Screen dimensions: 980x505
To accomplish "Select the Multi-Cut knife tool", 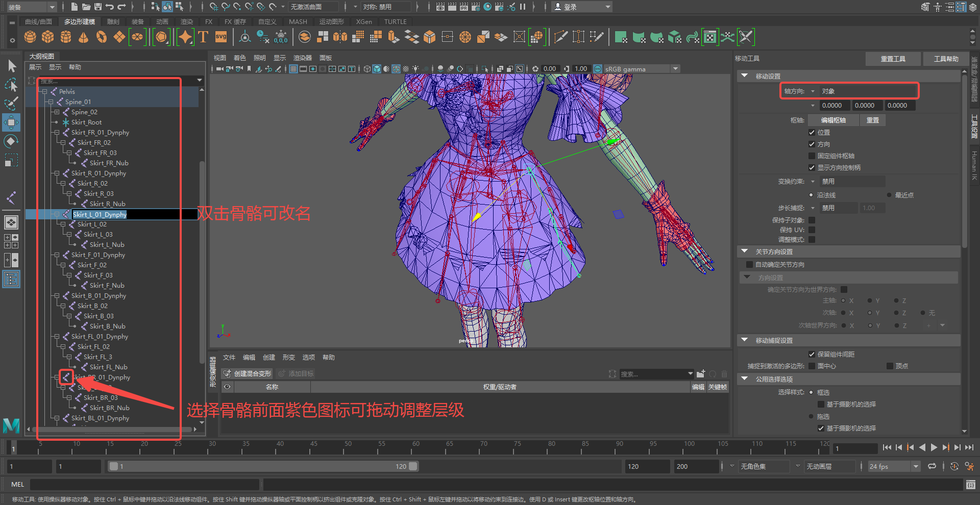I will click(x=560, y=37).
